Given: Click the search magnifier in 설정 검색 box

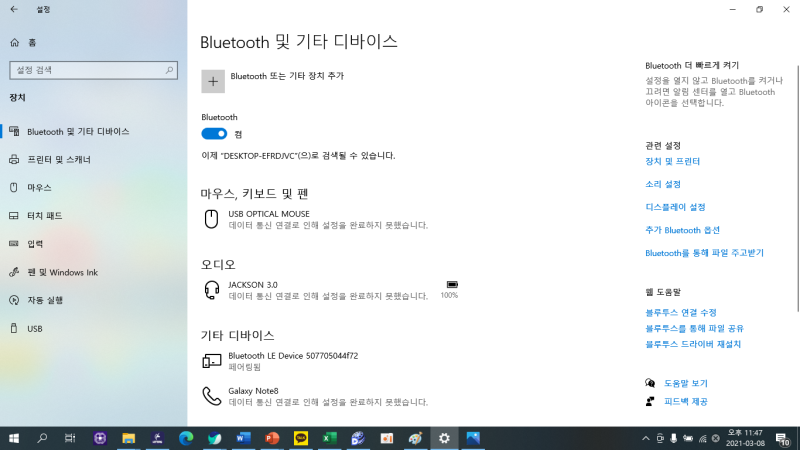Looking at the screenshot, I should [x=169, y=70].
